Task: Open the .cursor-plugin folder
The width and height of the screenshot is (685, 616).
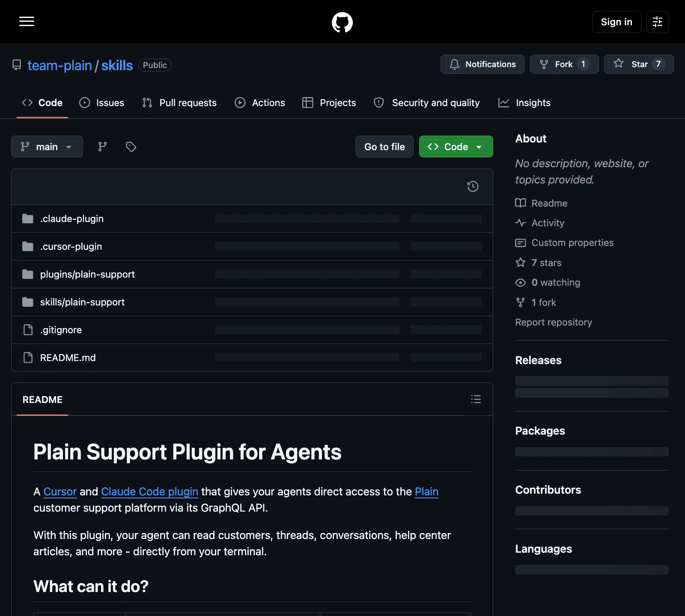Action: pos(71,246)
